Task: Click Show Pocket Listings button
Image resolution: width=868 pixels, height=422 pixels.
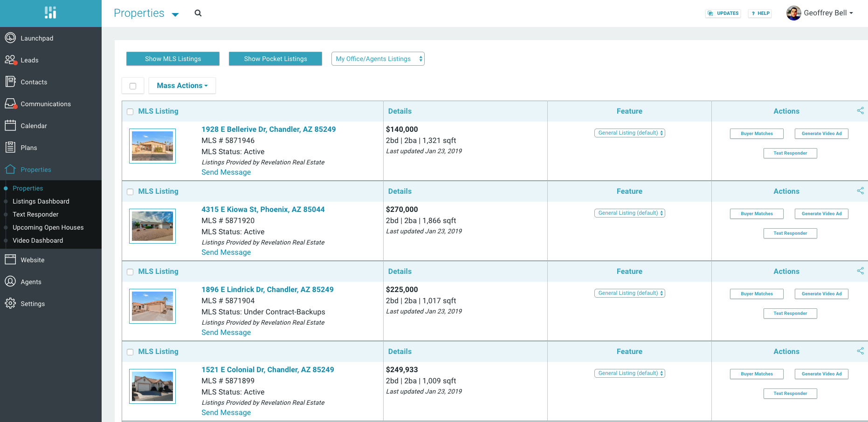Action: pyautogui.click(x=276, y=59)
